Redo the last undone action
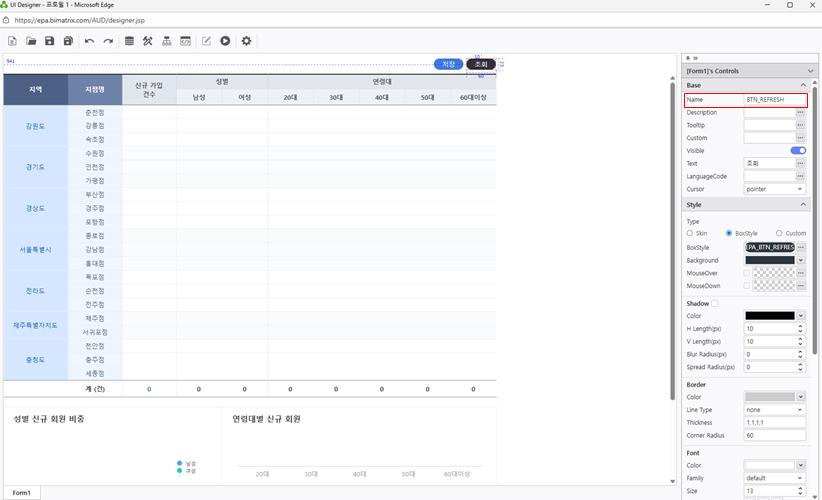Screen dimensions: 822x500 tap(108, 41)
